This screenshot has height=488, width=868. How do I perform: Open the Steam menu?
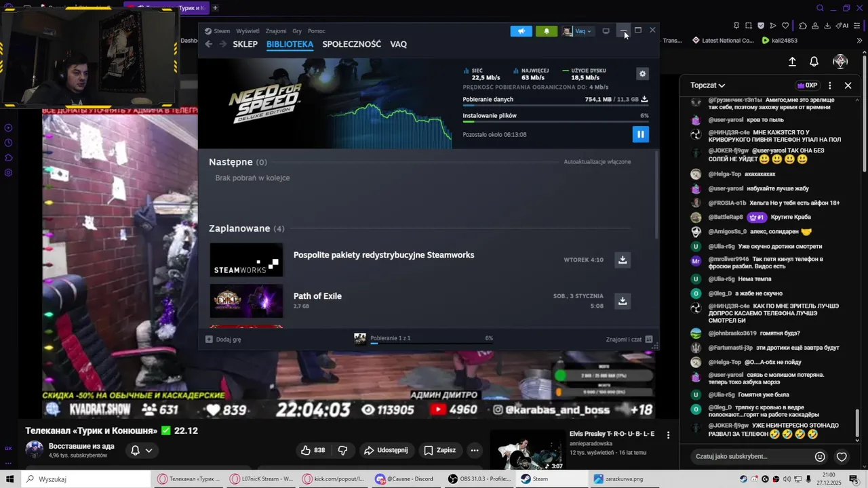pyautogui.click(x=218, y=31)
